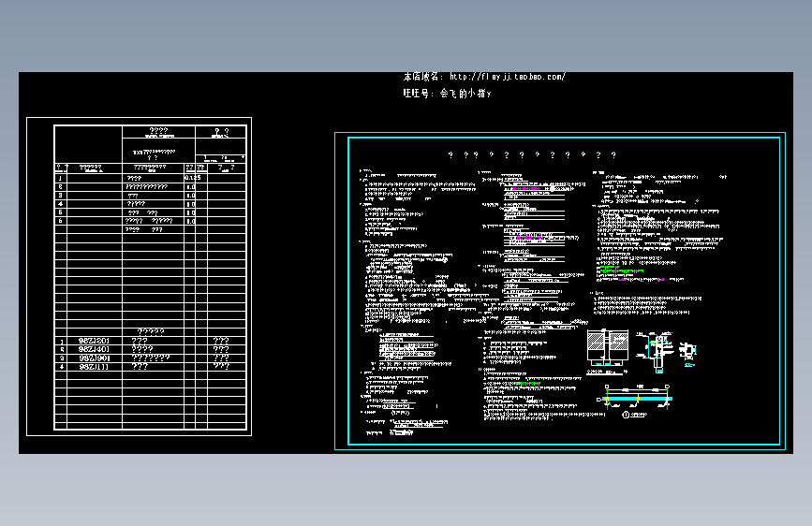Select the 98ZJ401 table cell
This screenshot has width=812, height=526.
94,349
